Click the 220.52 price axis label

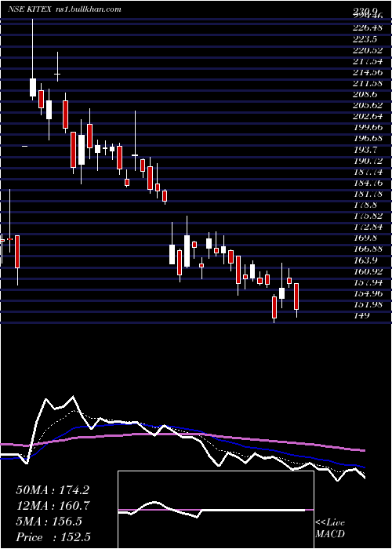(366, 51)
